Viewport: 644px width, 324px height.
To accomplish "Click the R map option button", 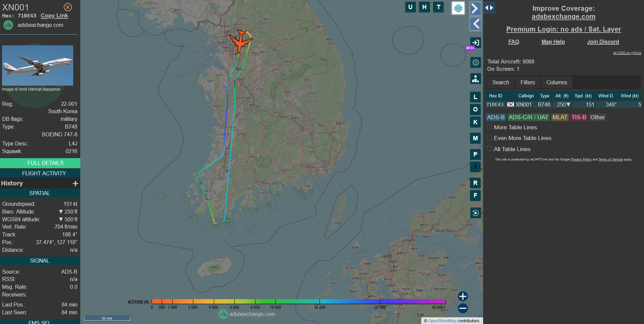I will [475, 183].
